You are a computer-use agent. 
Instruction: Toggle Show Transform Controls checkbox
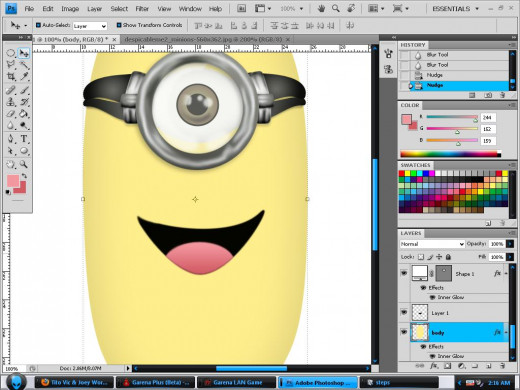tap(119, 25)
